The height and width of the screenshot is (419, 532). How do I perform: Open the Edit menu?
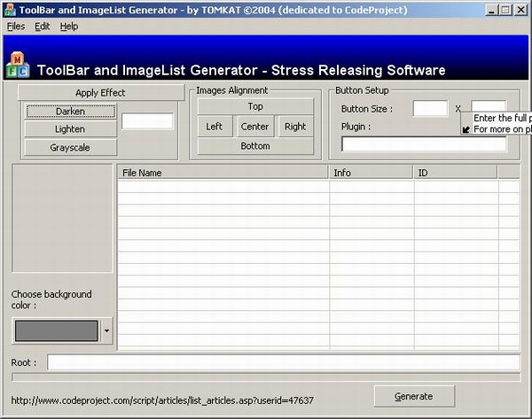coord(43,26)
